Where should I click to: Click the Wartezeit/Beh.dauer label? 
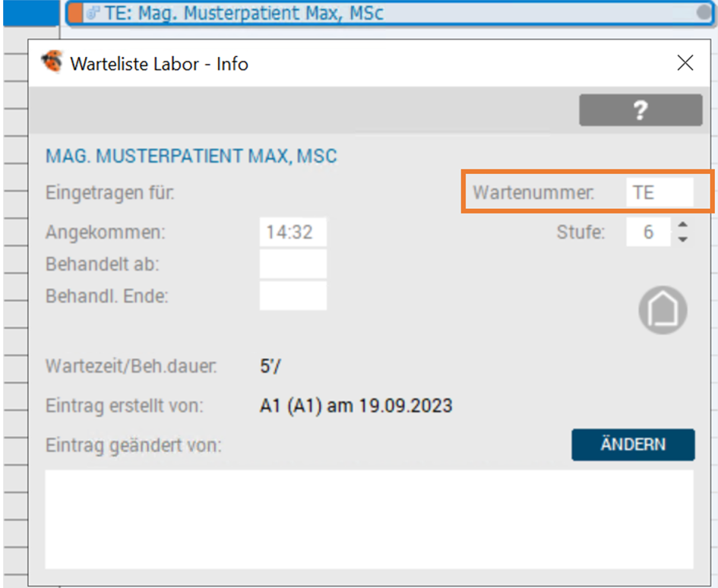click(131, 366)
